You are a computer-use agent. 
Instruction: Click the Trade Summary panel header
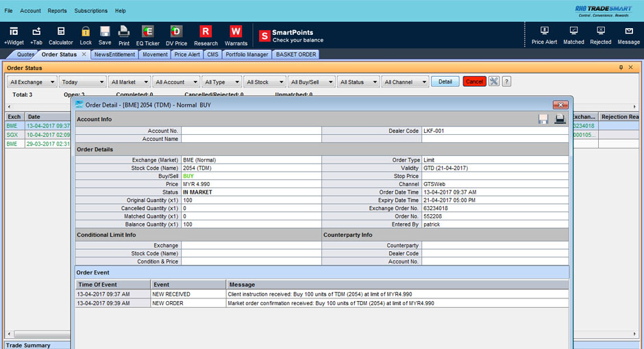coord(38,346)
